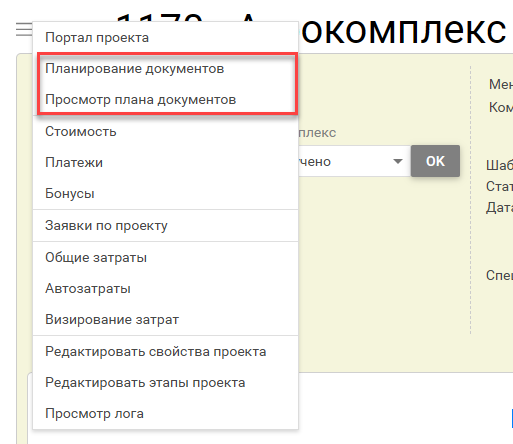Click the Мен label on right side
The width and height of the screenshot is (513, 444).
[501, 84]
